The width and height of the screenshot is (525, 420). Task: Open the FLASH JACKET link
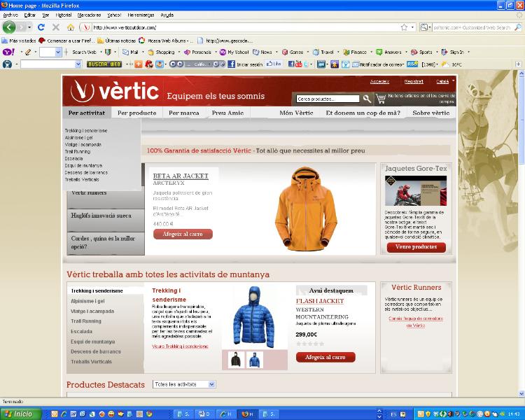(320, 301)
